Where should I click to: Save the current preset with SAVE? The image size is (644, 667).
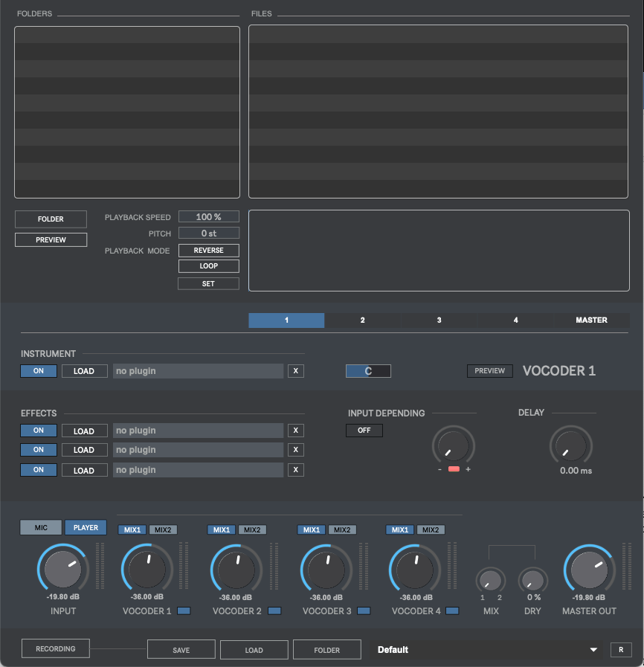coord(181,649)
